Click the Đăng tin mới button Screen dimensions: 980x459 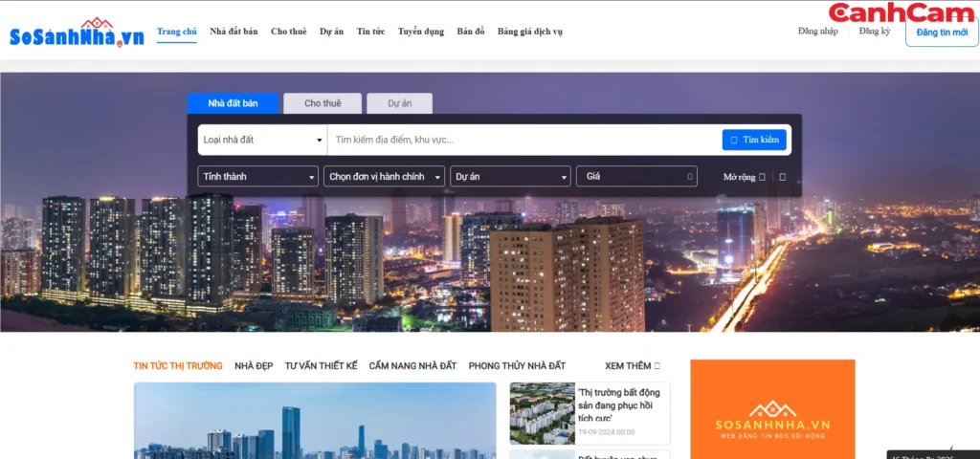click(942, 33)
